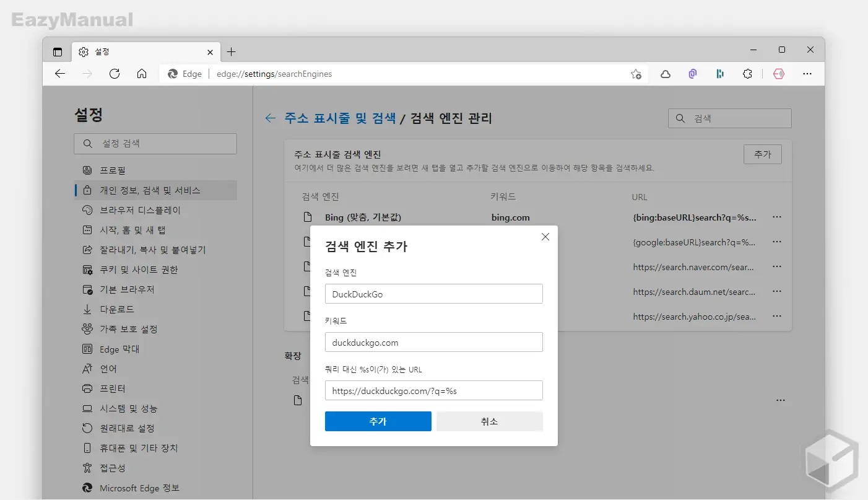Image resolution: width=868 pixels, height=500 pixels.
Task: Click the cloud extension icon
Action: [x=666, y=74]
